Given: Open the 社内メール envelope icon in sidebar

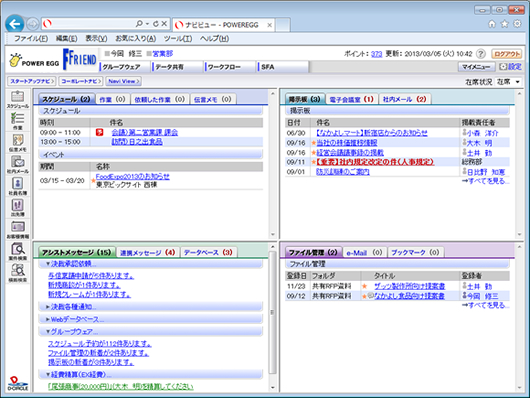Looking at the screenshot, I should point(18,164).
